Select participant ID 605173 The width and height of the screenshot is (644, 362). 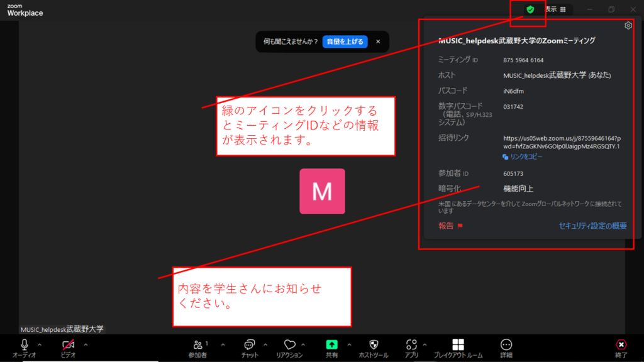coord(513,173)
